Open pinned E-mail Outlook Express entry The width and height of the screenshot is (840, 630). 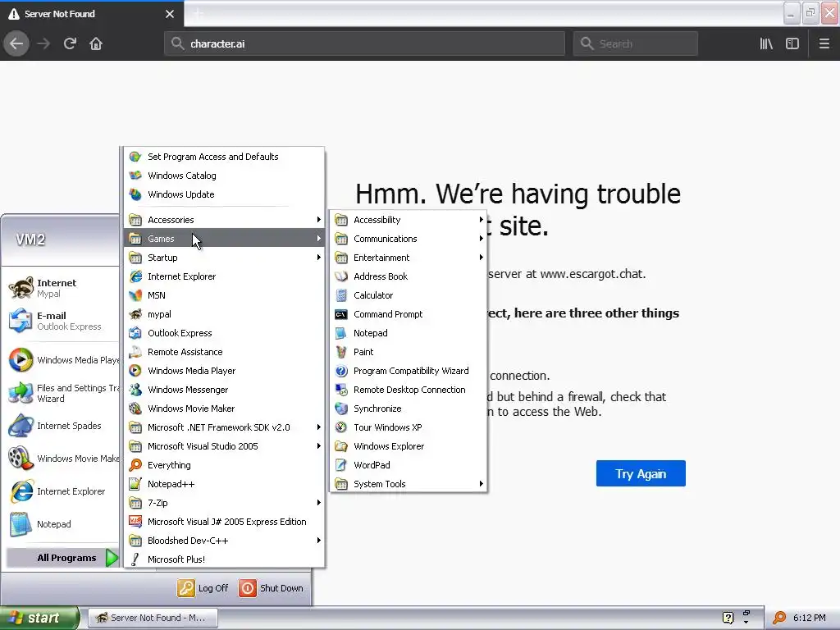pyautogui.click(x=60, y=321)
